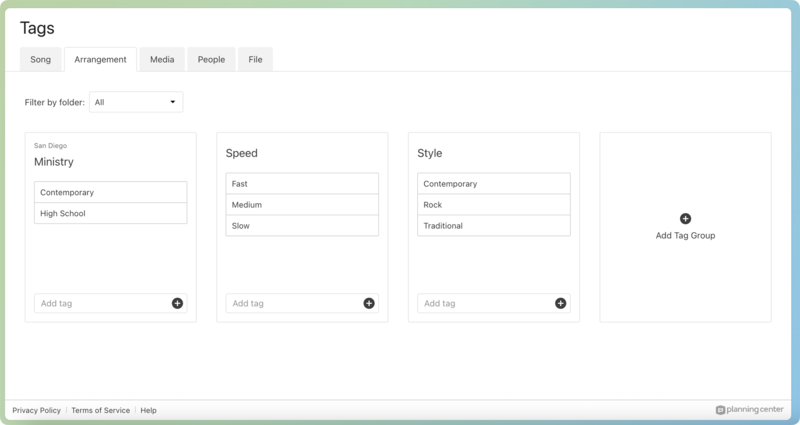Screen dimensions: 800x425
Task: Select the Fast tag
Action: coord(302,184)
